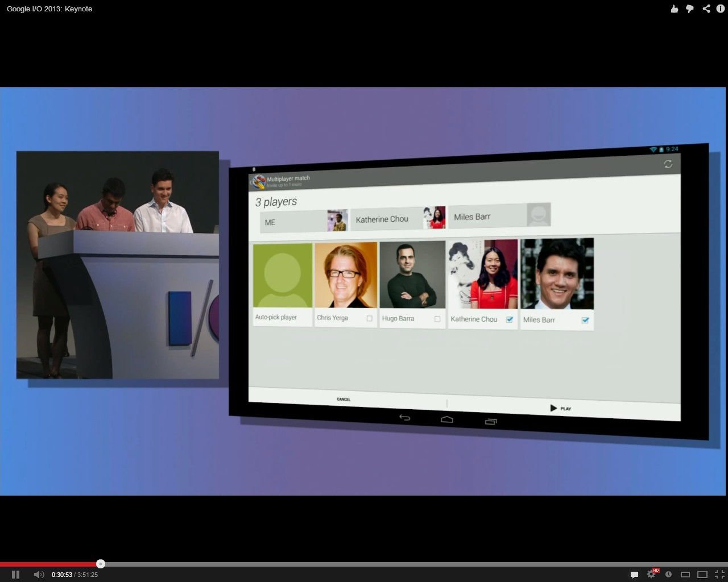Click the ME selected player chip
The height and width of the screenshot is (582, 728).
tap(304, 221)
